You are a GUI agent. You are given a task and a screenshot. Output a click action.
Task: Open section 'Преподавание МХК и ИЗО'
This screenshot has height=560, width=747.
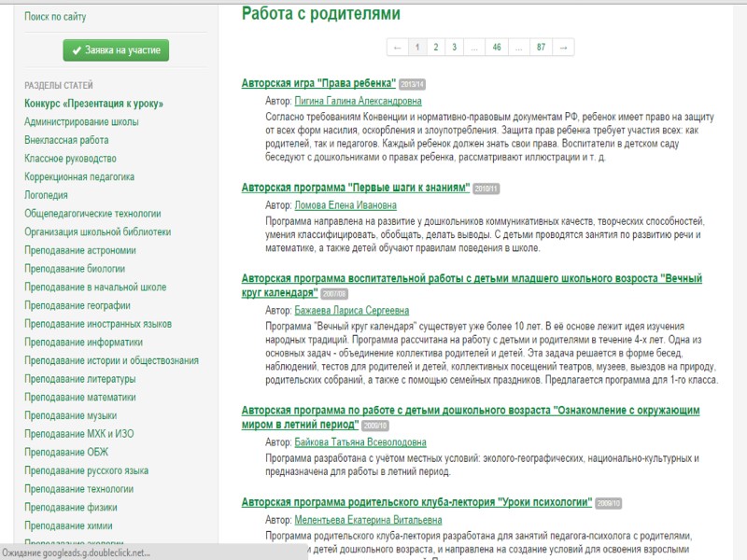(x=79, y=434)
